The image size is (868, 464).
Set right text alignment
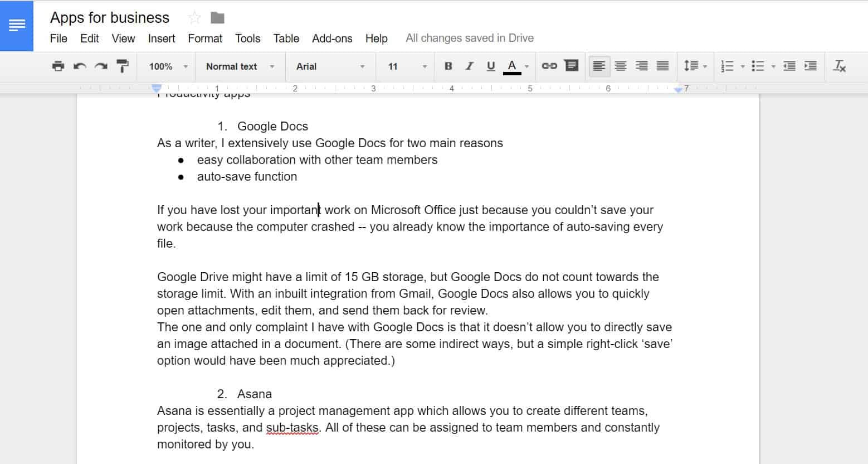point(641,66)
